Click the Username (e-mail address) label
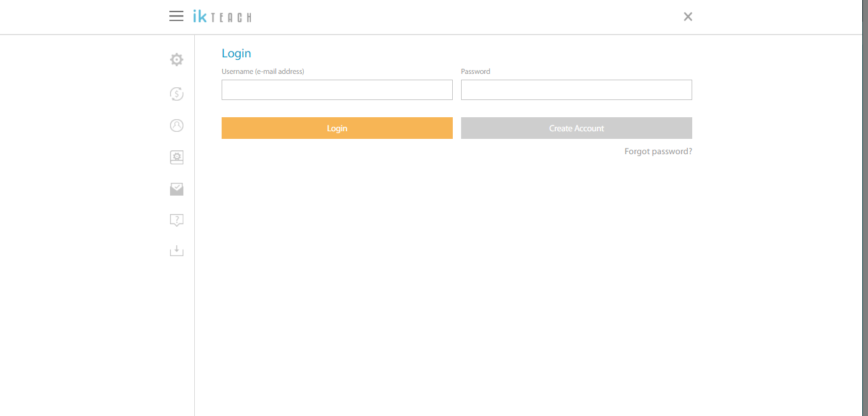868x416 pixels. point(262,71)
